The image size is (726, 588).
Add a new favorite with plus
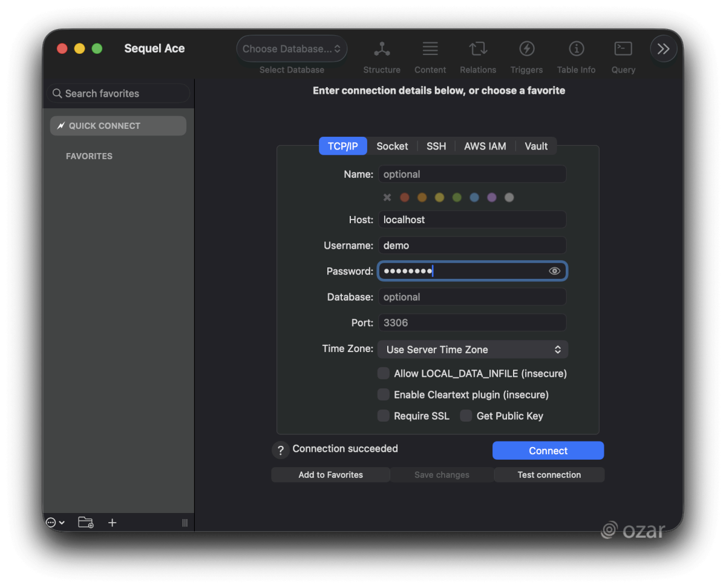112,523
